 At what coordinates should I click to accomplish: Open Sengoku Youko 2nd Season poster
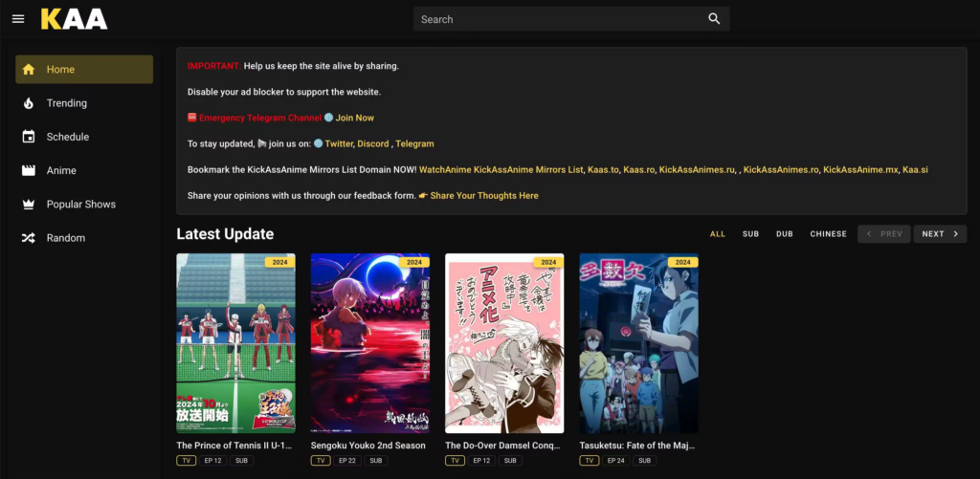click(370, 343)
